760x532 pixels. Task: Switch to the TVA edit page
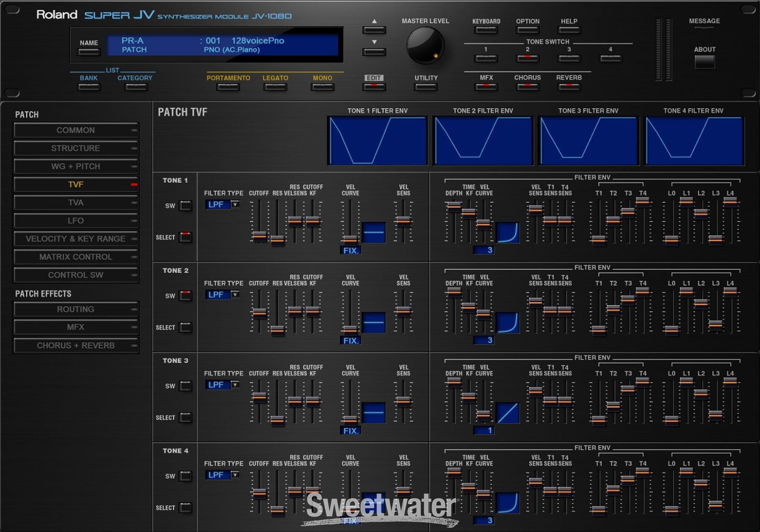click(76, 203)
